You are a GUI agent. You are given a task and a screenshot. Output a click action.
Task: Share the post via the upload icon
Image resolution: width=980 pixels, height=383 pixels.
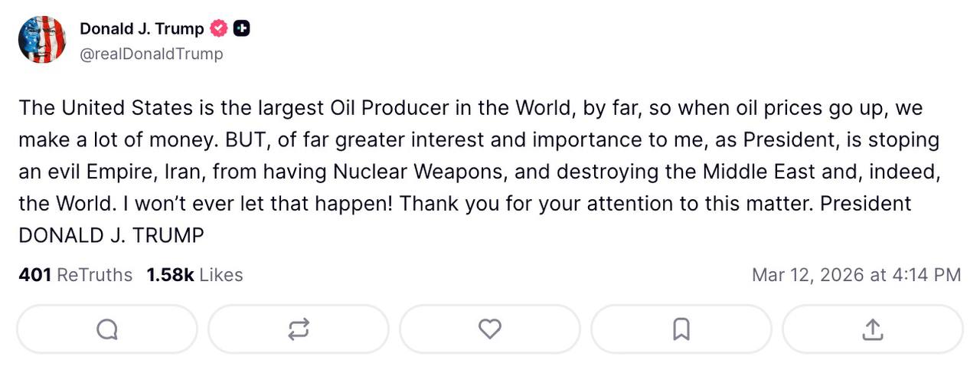(x=872, y=329)
